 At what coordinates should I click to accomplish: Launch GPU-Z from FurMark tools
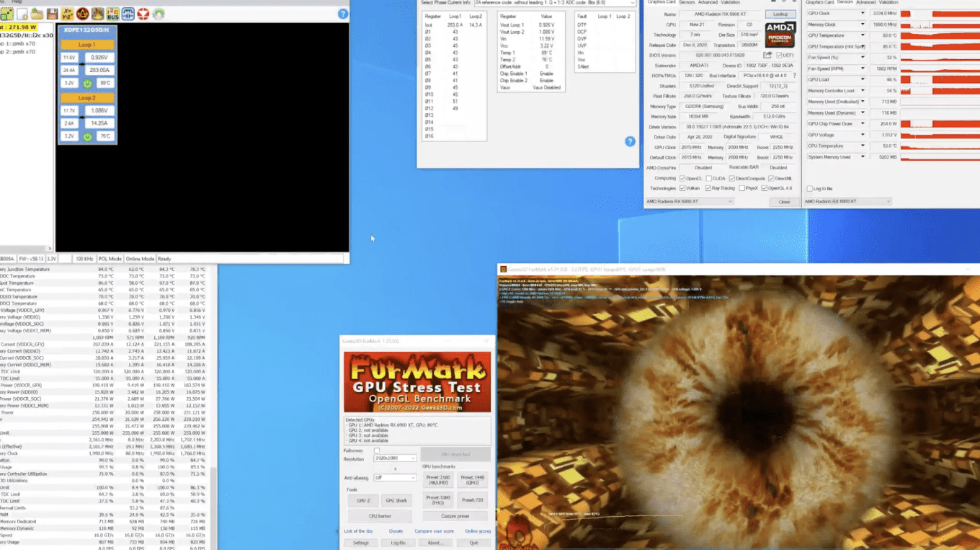pyautogui.click(x=363, y=500)
